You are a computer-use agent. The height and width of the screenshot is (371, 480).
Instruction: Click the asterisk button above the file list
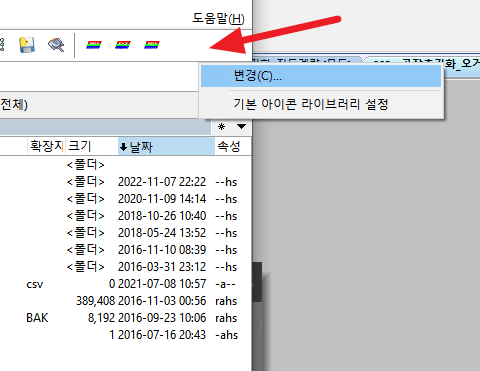click(x=221, y=127)
